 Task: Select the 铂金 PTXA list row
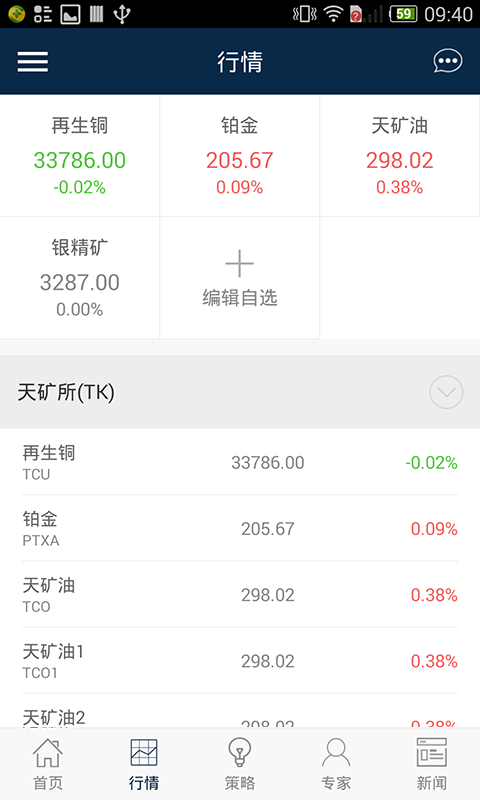pos(240,528)
